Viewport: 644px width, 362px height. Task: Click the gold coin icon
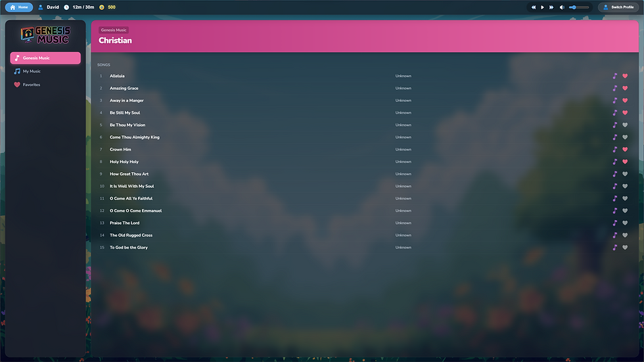[x=102, y=7]
